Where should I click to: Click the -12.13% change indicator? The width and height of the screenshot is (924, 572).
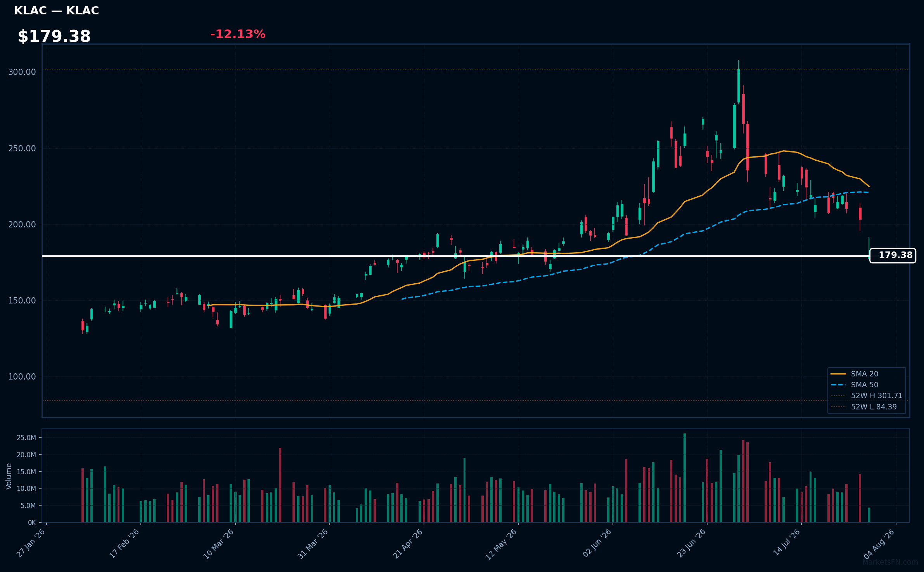click(x=238, y=34)
